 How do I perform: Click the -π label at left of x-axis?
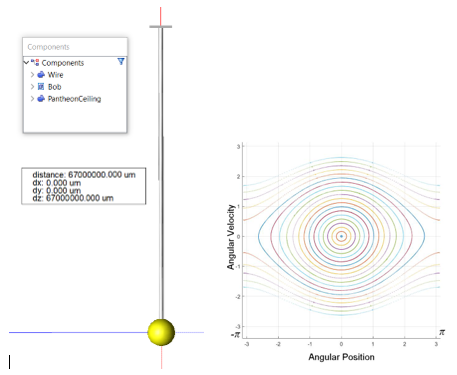[x=236, y=334]
